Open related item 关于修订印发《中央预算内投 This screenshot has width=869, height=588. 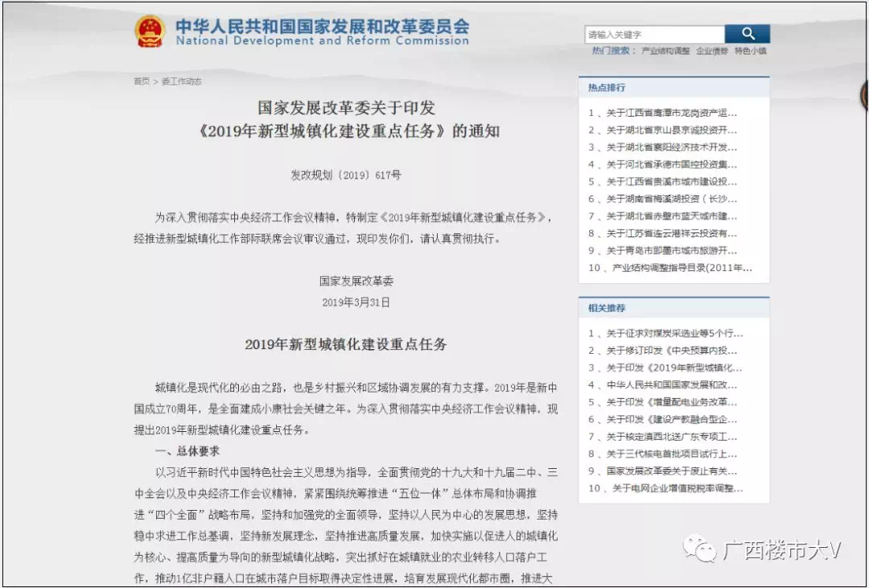672,351
